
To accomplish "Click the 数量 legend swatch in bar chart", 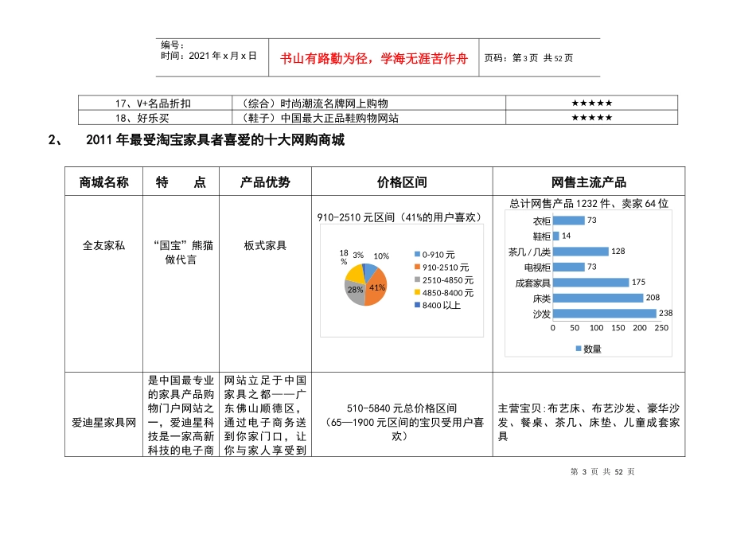I will (x=579, y=348).
